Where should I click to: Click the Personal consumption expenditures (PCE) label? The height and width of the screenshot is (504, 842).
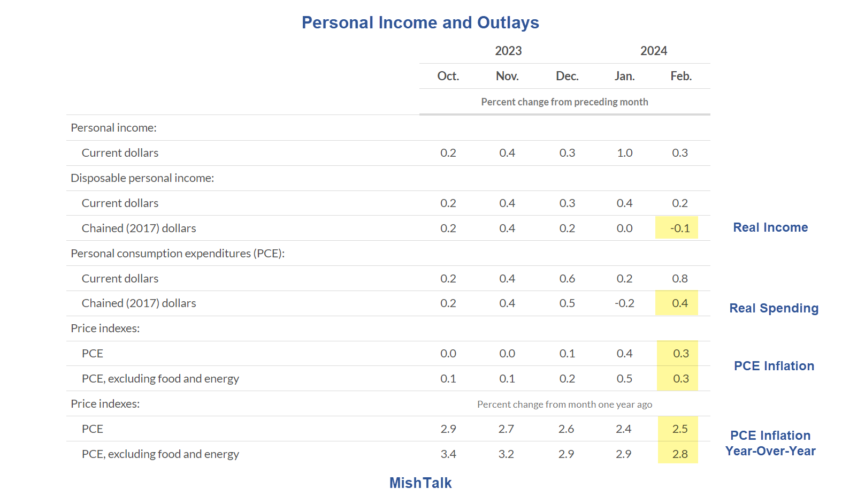[x=178, y=254]
